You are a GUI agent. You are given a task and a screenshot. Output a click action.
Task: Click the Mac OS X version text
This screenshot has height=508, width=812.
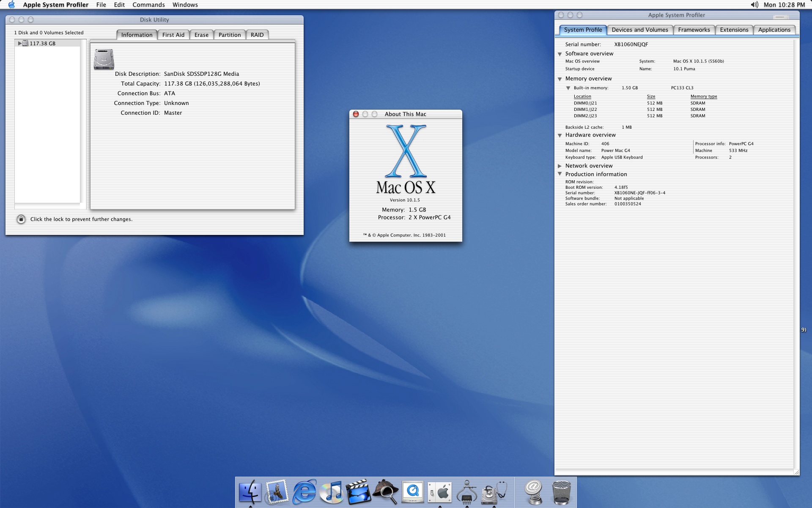click(405, 200)
